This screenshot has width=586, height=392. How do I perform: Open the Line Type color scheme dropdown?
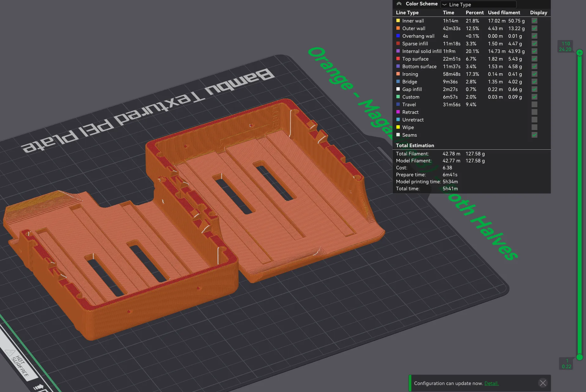478,4
